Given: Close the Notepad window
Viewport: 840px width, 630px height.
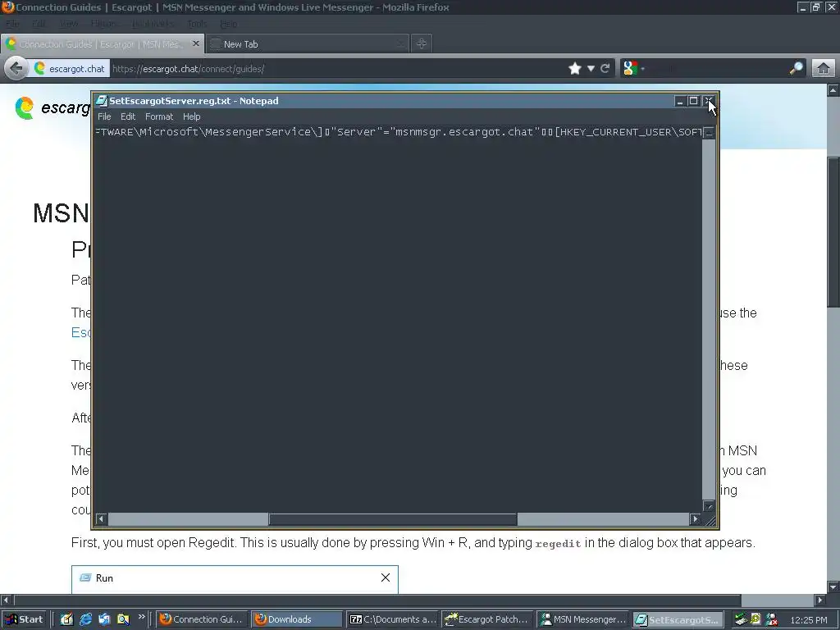Looking at the screenshot, I should pos(708,101).
